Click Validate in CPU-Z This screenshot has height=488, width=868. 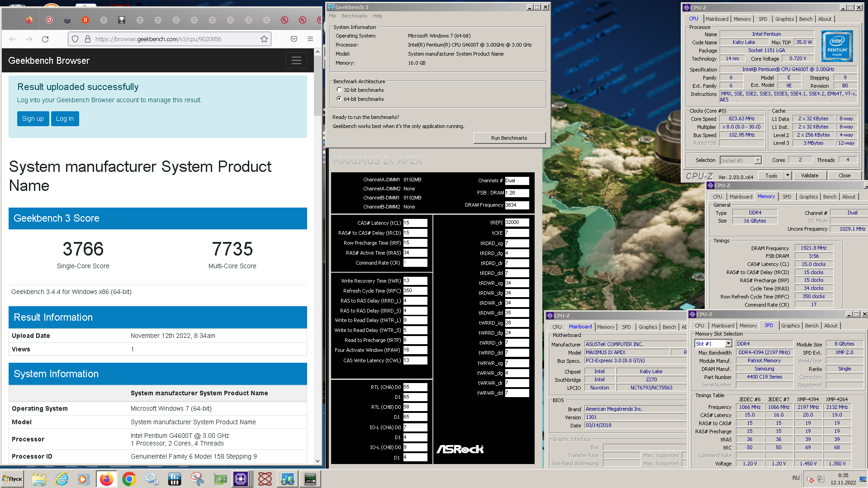pyautogui.click(x=810, y=175)
